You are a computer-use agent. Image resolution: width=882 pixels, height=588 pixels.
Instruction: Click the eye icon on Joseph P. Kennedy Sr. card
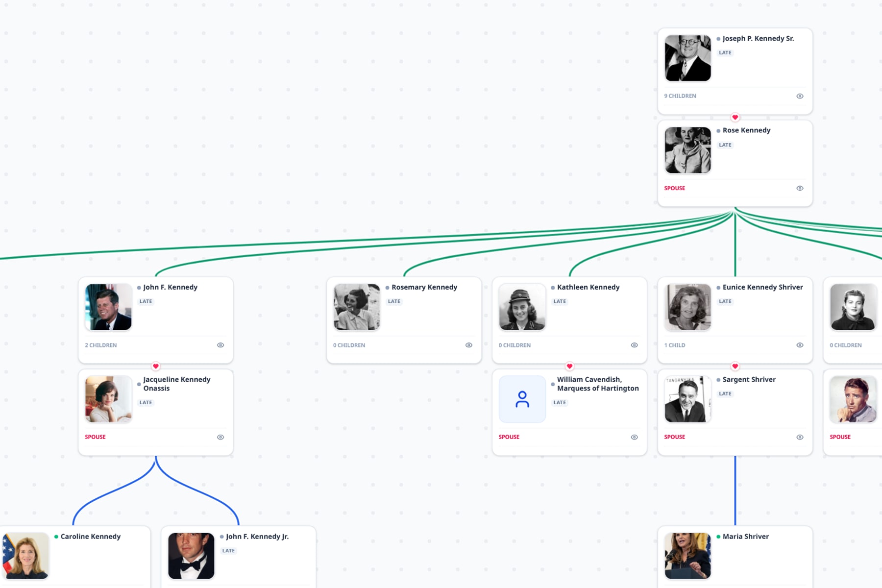click(800, 96)
